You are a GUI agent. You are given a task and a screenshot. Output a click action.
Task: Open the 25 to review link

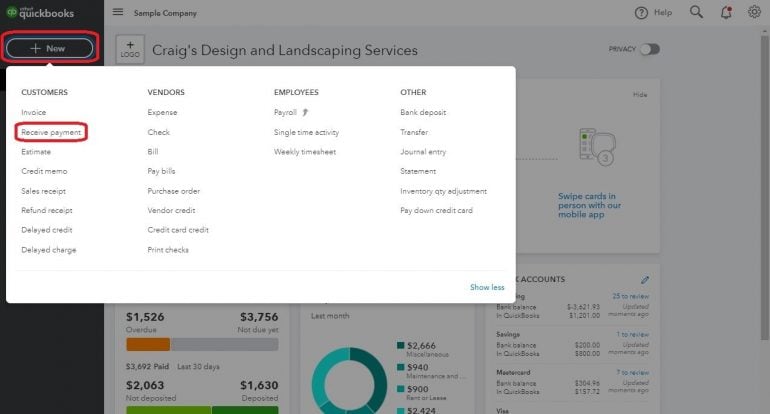point(629,296)
